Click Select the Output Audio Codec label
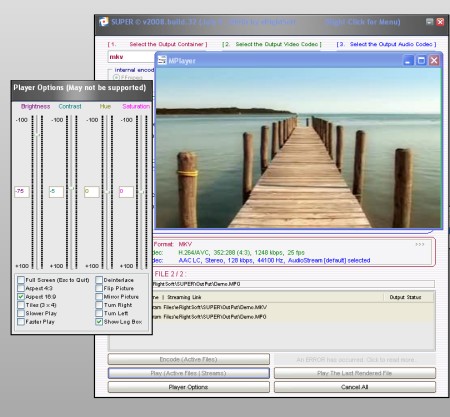Viewport: 450px width, 417px height. coord(393,44)
